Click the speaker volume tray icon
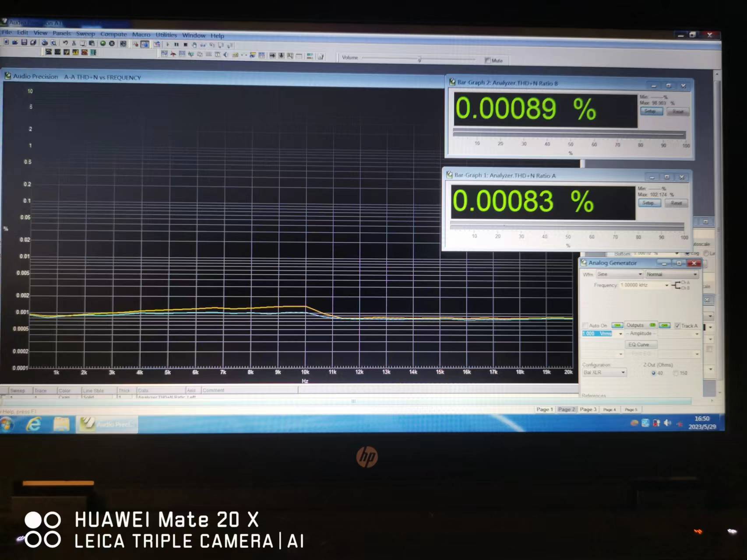This screenshot has height=560, width=747. 667,423
